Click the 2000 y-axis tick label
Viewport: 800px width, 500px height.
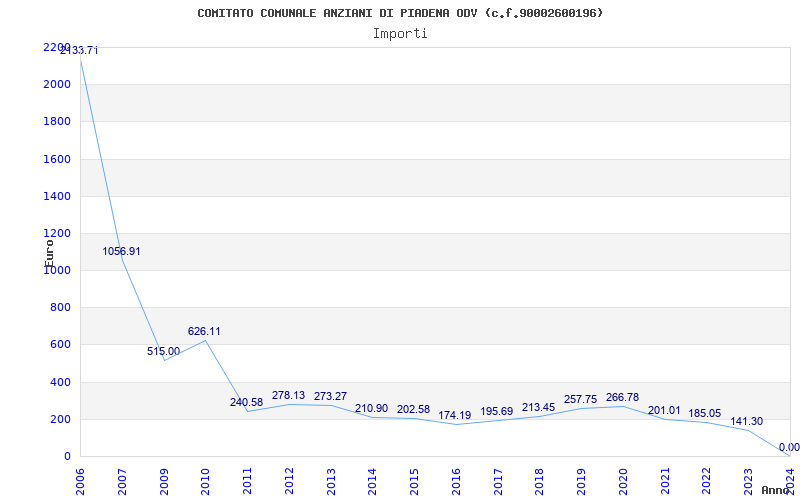coord(57,84)
